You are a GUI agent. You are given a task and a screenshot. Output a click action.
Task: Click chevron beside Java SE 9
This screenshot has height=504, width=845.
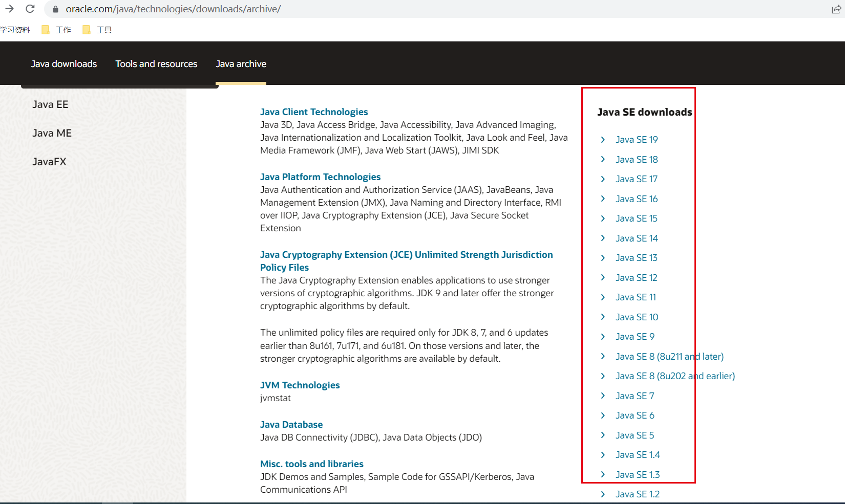[603, 337]
